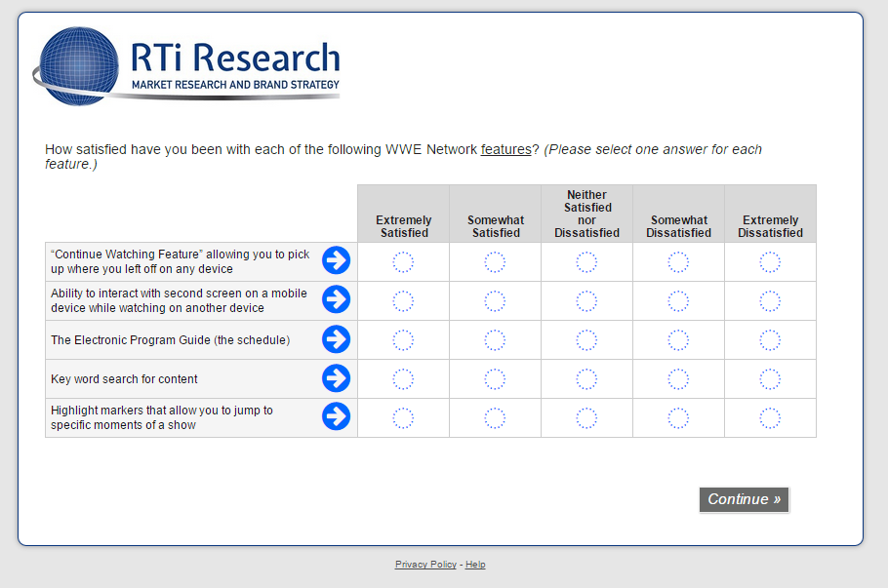
Task: Click the Highlight markers row label
Action: [x=162, y=417]
